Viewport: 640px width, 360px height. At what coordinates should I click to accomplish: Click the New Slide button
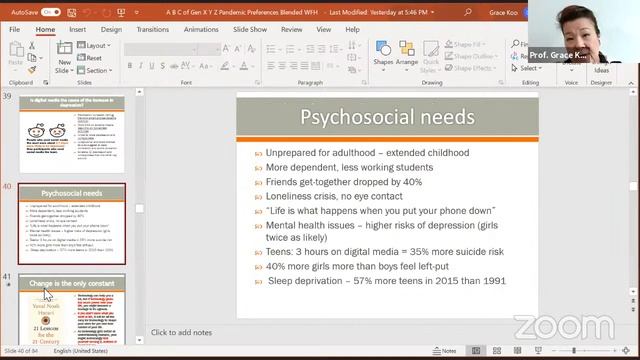point(64,58)
